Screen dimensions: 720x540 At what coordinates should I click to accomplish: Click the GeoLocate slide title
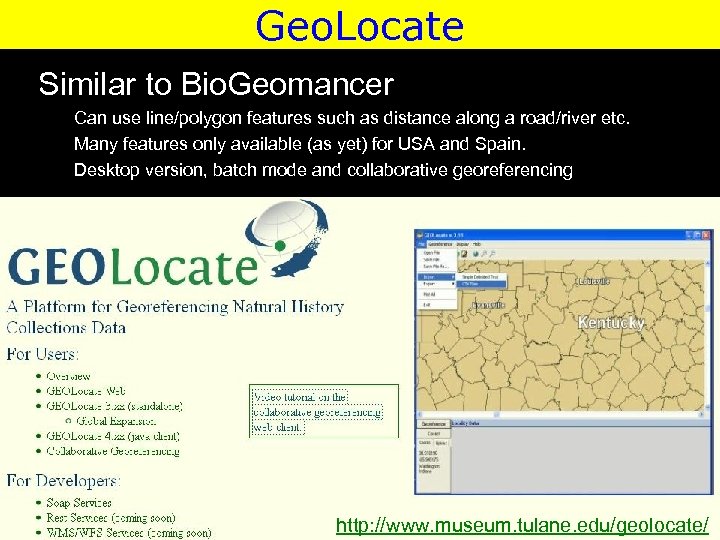pos(360,26)
